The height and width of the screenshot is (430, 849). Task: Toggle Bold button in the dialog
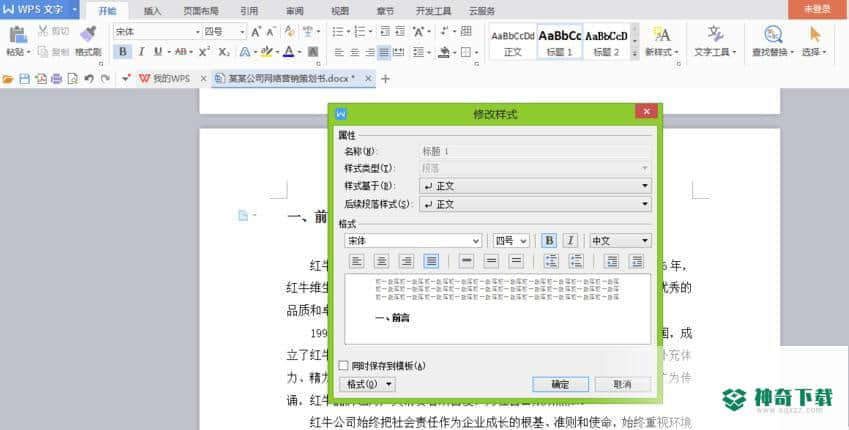click(x=549, y=240)
